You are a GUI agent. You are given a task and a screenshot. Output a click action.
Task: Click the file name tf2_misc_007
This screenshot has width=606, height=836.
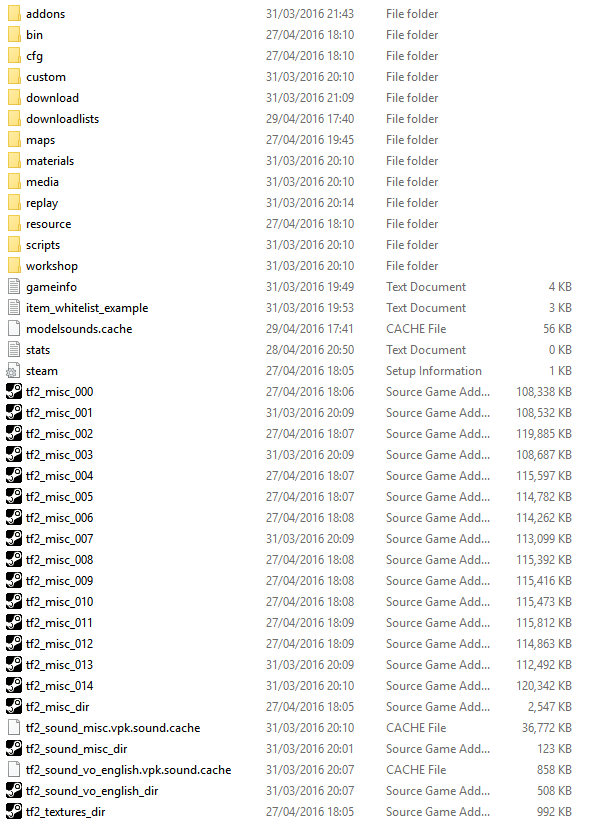click(x=60, y=539)
